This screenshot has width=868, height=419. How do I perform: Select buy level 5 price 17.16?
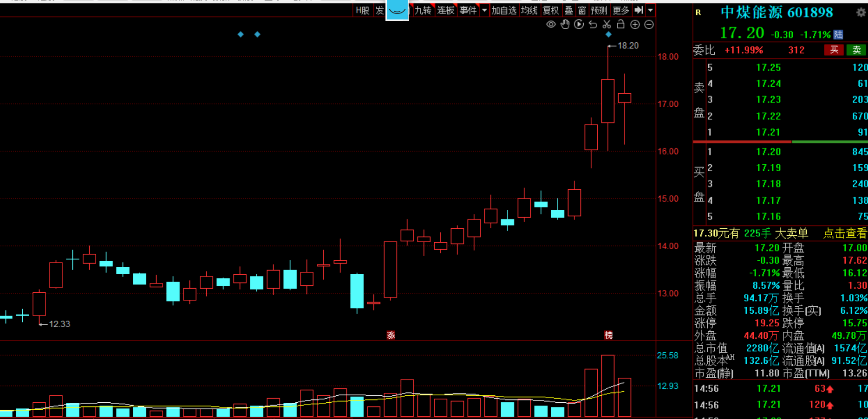pos(768,217)
